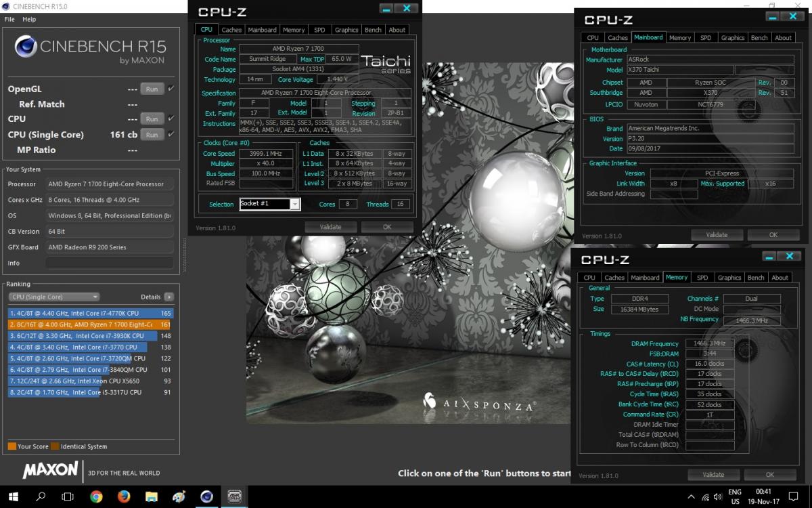The image size is (812, 508).
Task: Open Graphics tab in CPU-Z Memory window
Action: tap(729, 278)
